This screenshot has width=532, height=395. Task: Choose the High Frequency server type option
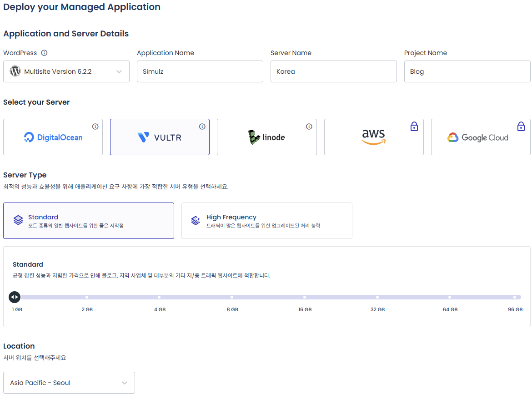266,221
